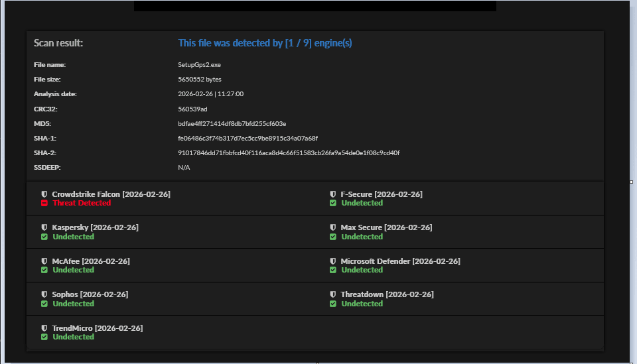Image resolution: width=637 pixels, height=364 pixels.
Task: Click the McAfee [2026-02-26] engine name
Action: pos(91,261)
